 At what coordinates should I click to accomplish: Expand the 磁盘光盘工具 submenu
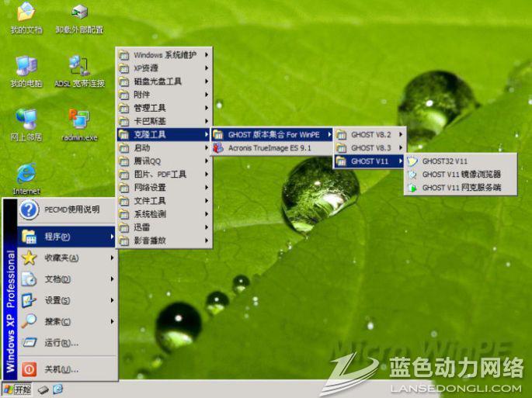coord(158,81)
